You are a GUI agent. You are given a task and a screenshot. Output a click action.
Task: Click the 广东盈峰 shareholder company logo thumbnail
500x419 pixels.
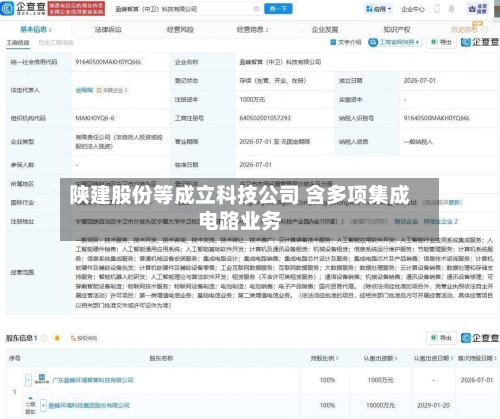click(x=42, y=380)
